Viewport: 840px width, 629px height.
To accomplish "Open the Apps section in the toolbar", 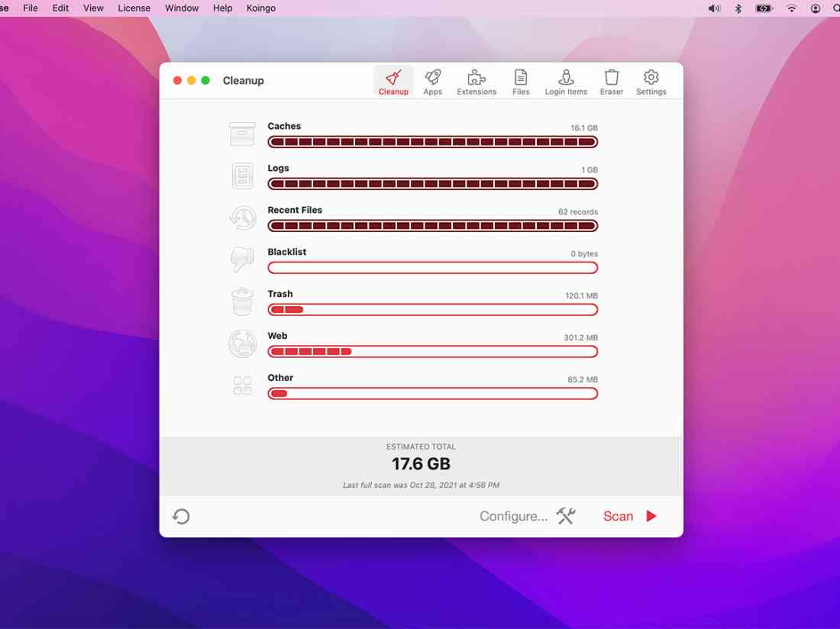I will click(432, 80).
